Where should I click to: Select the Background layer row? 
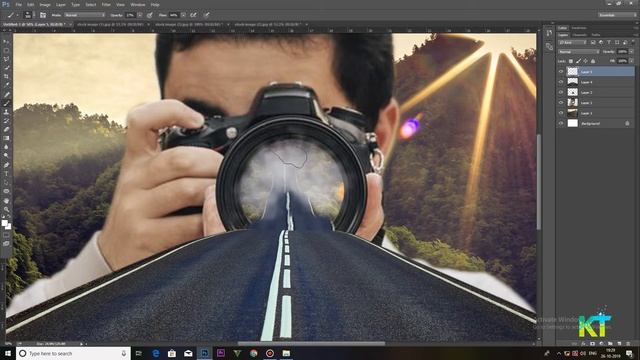pos(596,123)
